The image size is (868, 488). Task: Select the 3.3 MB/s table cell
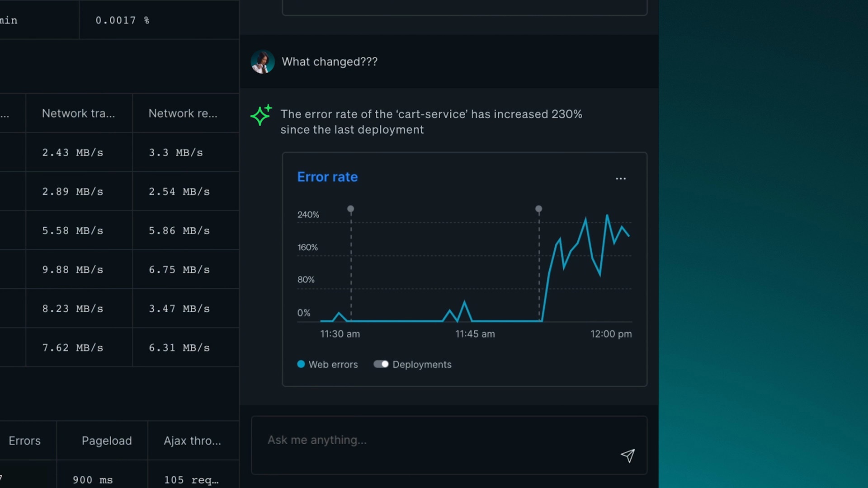pos(176,153)
